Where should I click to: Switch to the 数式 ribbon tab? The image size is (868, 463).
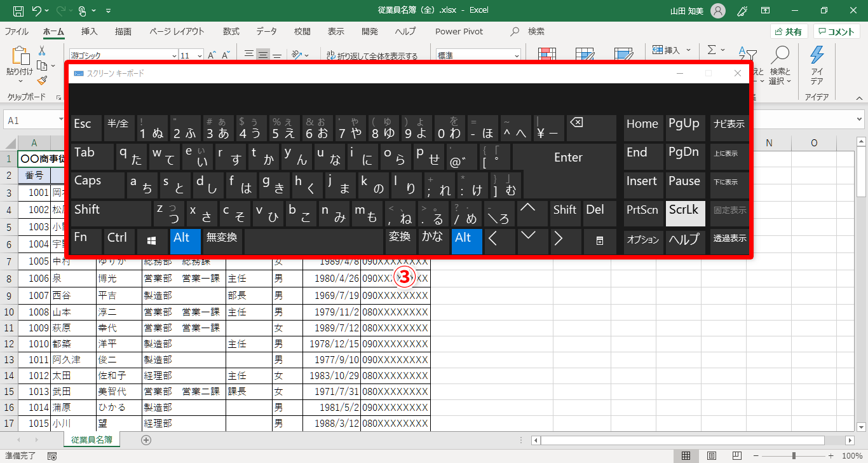(231, 32)
